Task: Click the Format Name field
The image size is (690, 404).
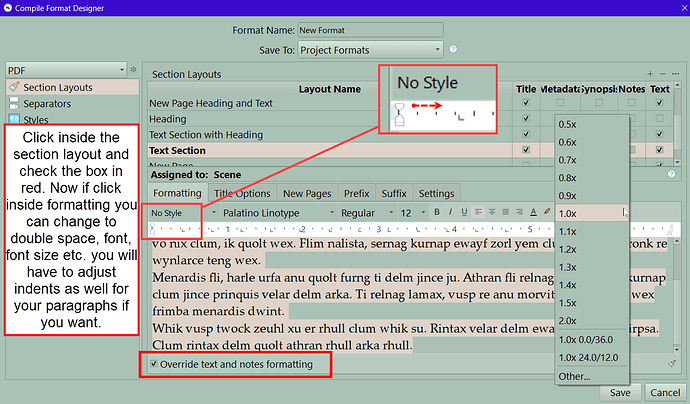Action: point(370,30)
